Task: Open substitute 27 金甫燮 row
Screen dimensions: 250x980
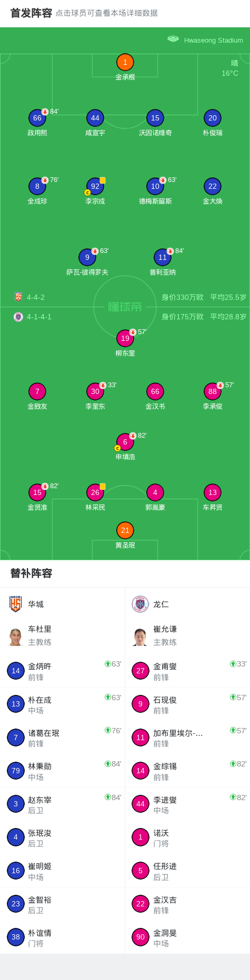Action: click(x=187, y=671)
